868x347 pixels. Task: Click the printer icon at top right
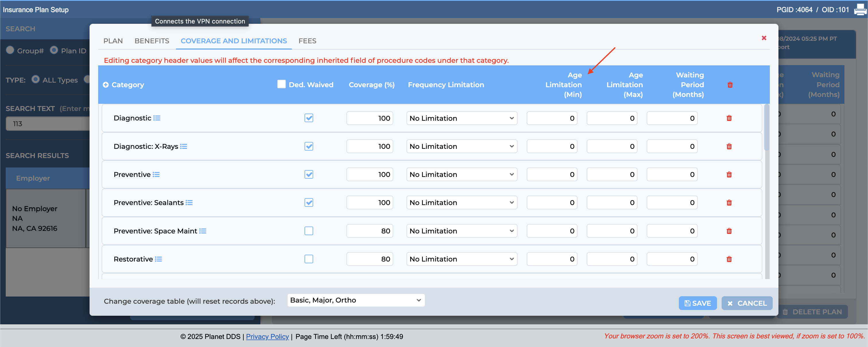(x=860, y=10)
